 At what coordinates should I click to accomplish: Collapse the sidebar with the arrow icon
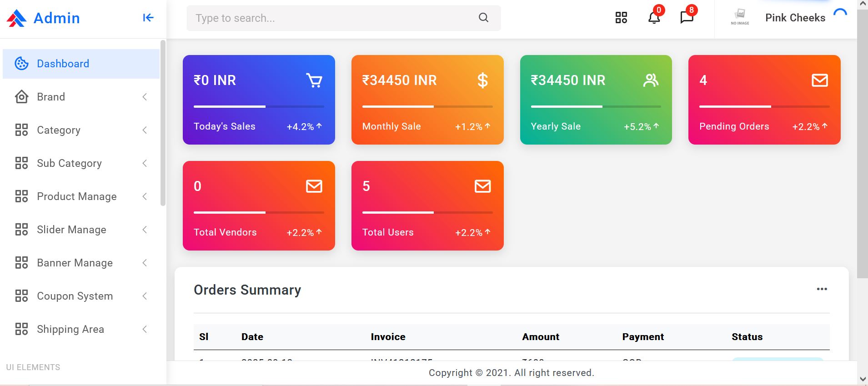coord(148,18)
